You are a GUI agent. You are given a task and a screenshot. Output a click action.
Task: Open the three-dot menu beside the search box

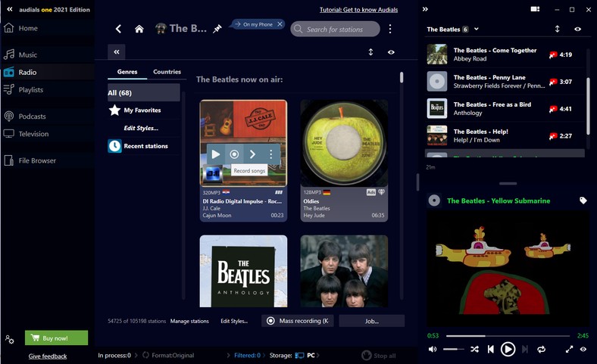(x=390, y=29)
